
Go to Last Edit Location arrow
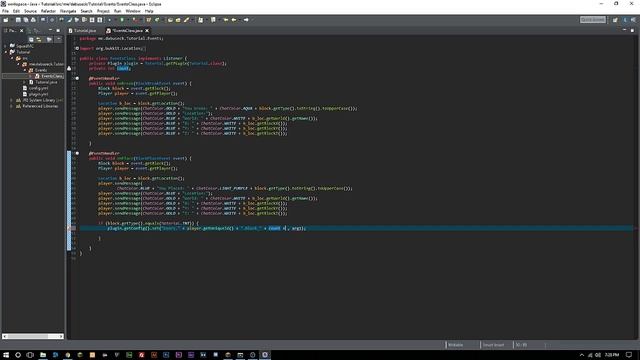(226, 20)
